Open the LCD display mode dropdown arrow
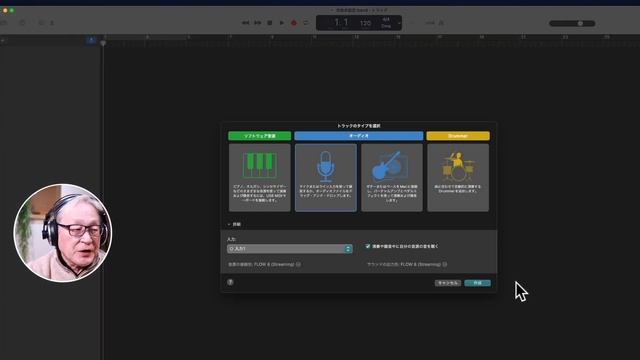Viewport: 640px width, 360px height. tap(399, 23)
